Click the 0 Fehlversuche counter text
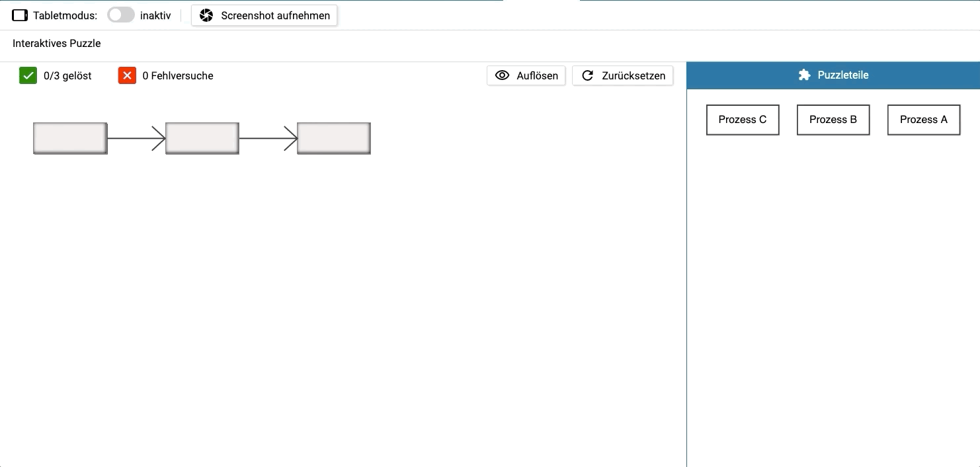Viewport: 980px width, 467px height. [178, 75]
